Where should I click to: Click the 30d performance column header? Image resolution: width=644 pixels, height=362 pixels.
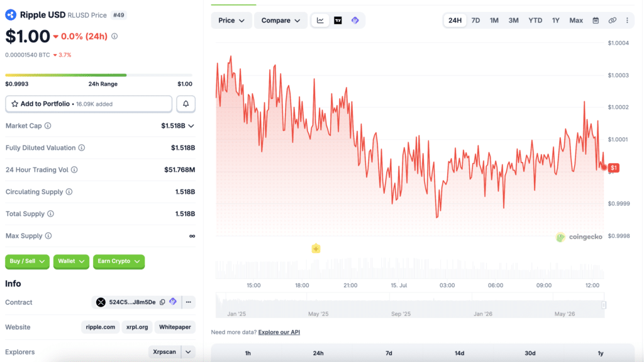(x=530, y=353)
